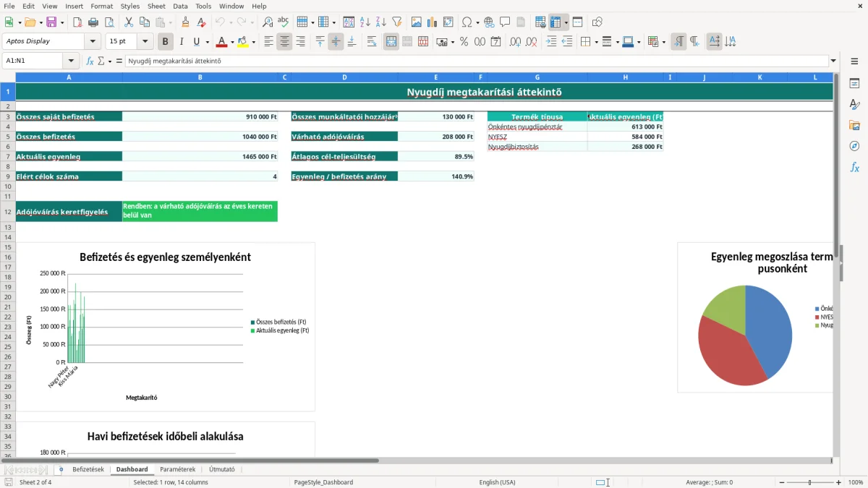Open Name Box dropdown arrow
The height and width of the screenshot is (488, 868).
(70, 61)
